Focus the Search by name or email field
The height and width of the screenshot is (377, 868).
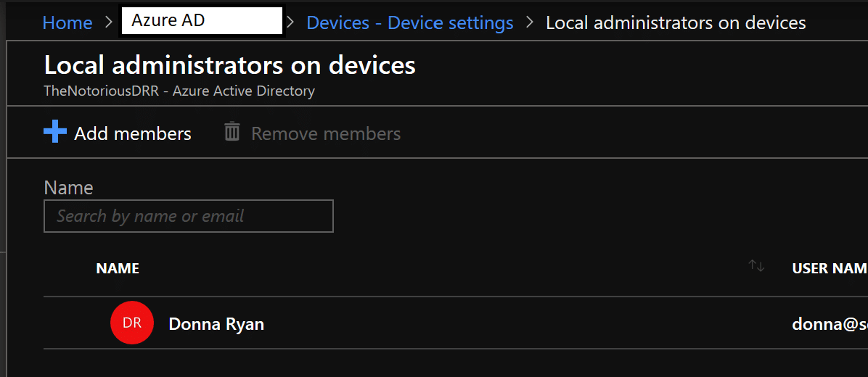click(188, 216)
